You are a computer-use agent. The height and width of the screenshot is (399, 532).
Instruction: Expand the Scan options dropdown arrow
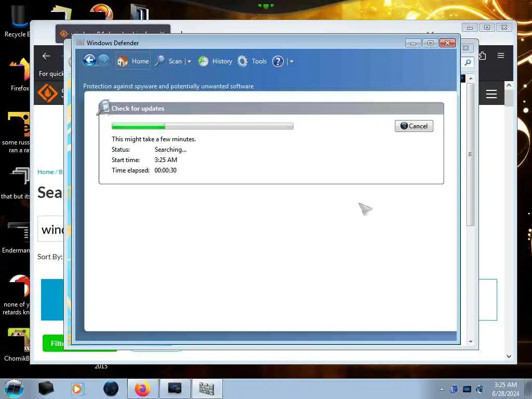[x=189, y=61]
